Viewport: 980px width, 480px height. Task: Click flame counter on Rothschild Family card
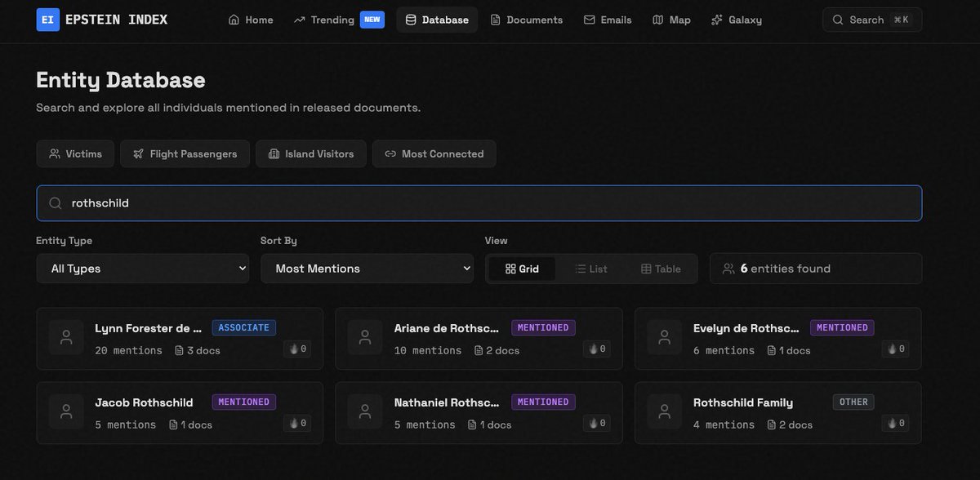896,423
